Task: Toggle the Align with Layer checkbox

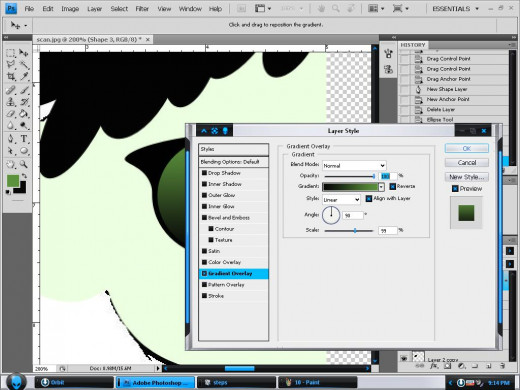Action: click(368, 198)
